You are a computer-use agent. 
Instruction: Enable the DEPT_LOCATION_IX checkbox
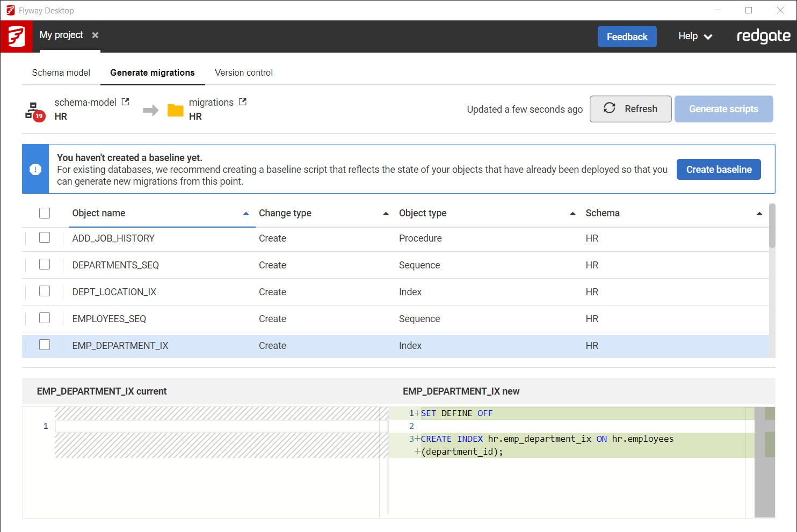click(x=45, y=291)
